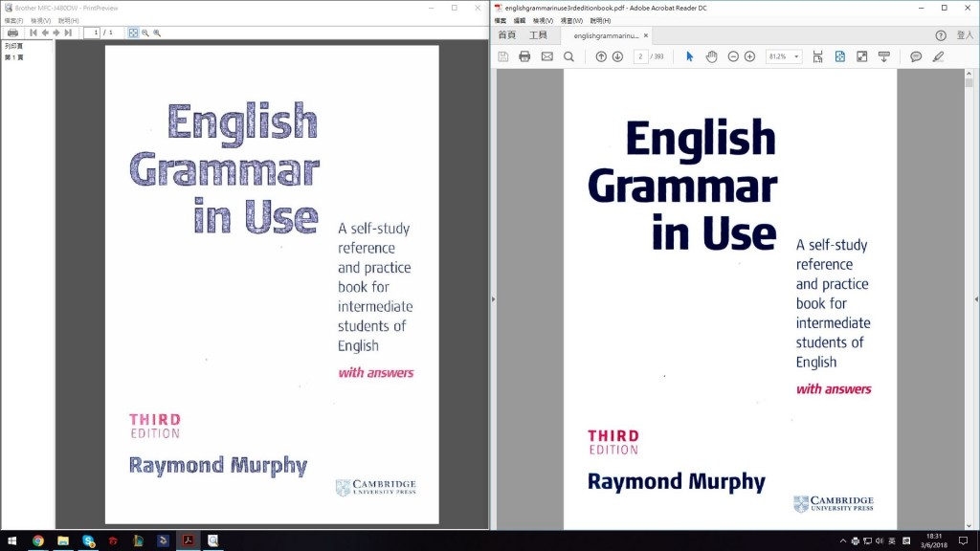The height and width of the screenshot is (551, 980).
Task: Zoom out in PrintPreview toolbar
Action: click(145, 33)
